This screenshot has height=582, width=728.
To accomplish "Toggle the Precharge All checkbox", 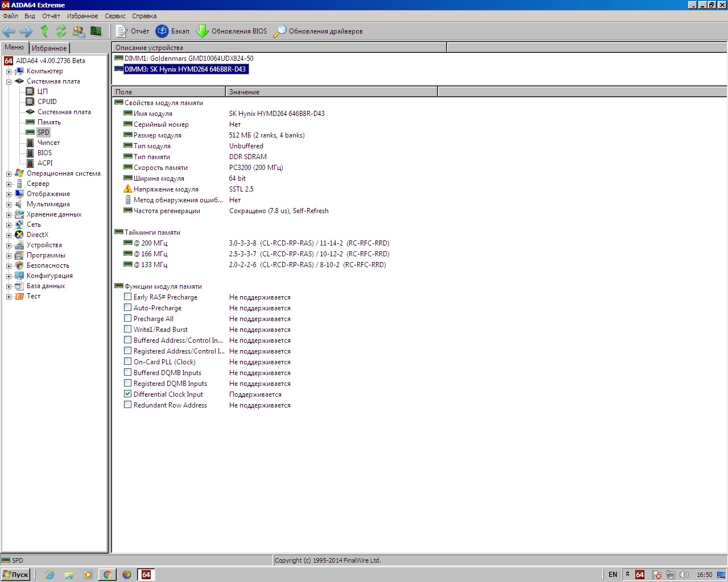I will pos(128,318).
